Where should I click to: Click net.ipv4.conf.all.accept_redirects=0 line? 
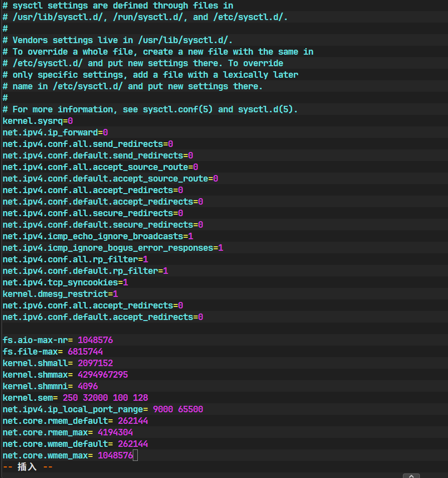pyautogui.click(x=93, y=191)
